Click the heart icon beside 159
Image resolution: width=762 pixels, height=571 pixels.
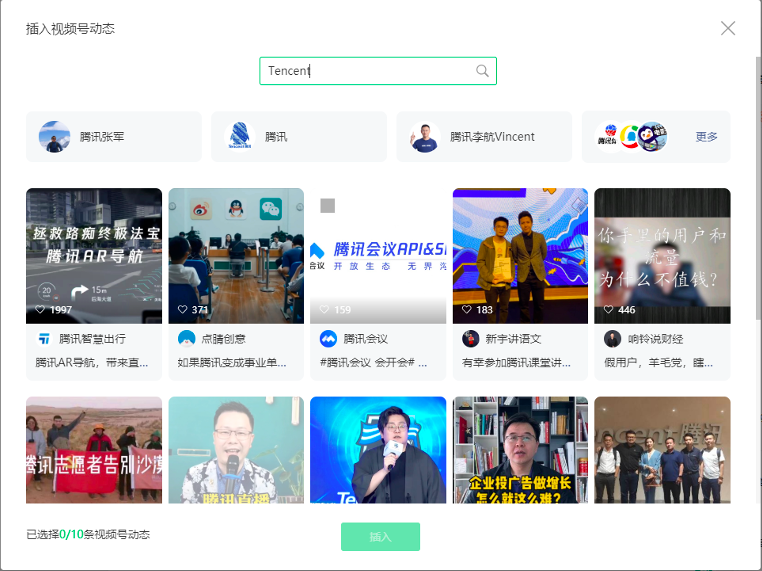coord(324,310)
